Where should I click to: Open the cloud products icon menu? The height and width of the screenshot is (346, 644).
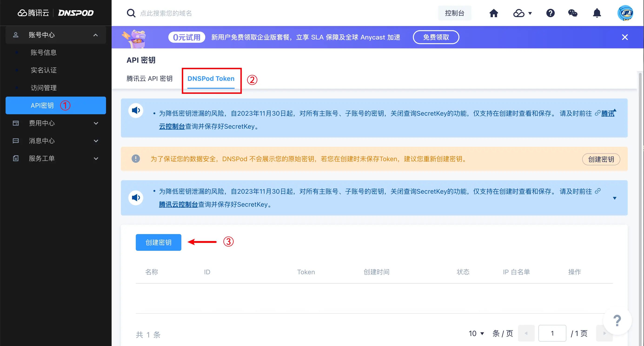click(x=522, y=13)
